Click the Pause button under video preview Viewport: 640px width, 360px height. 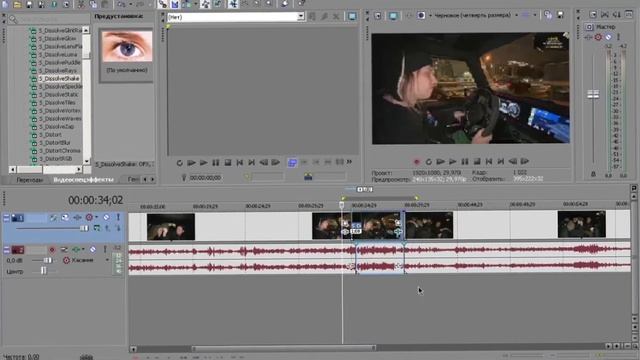(x=464, y=162)
